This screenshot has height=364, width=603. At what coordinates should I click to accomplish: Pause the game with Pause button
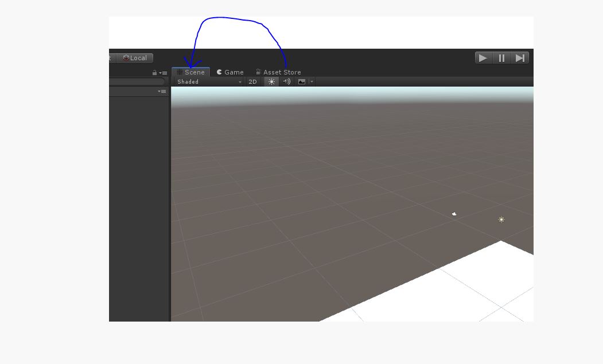pos(501,58)
